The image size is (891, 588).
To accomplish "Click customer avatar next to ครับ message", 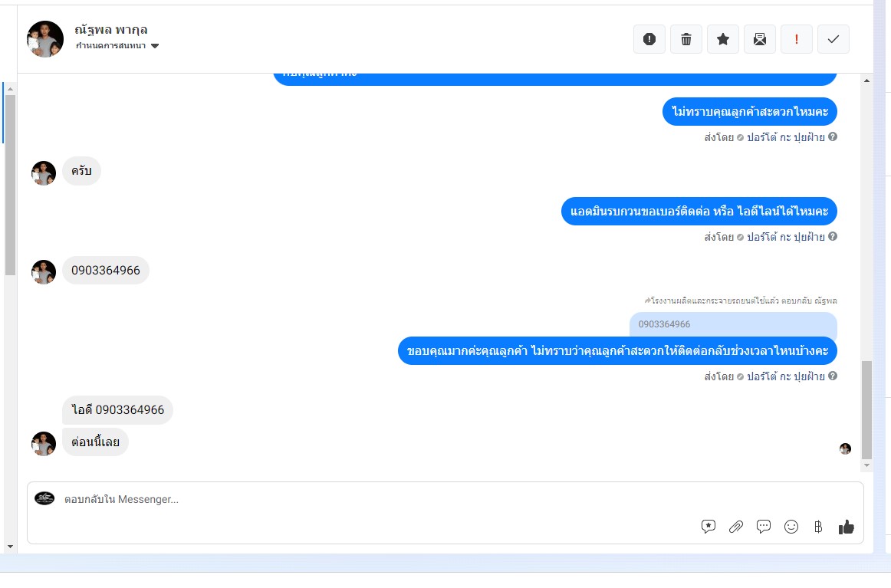I will 43,172.
